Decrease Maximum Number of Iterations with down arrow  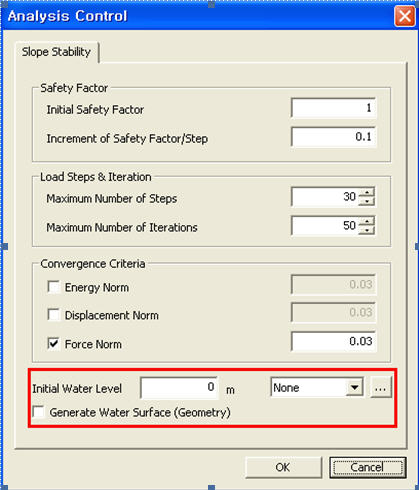(x=367, y=230)
